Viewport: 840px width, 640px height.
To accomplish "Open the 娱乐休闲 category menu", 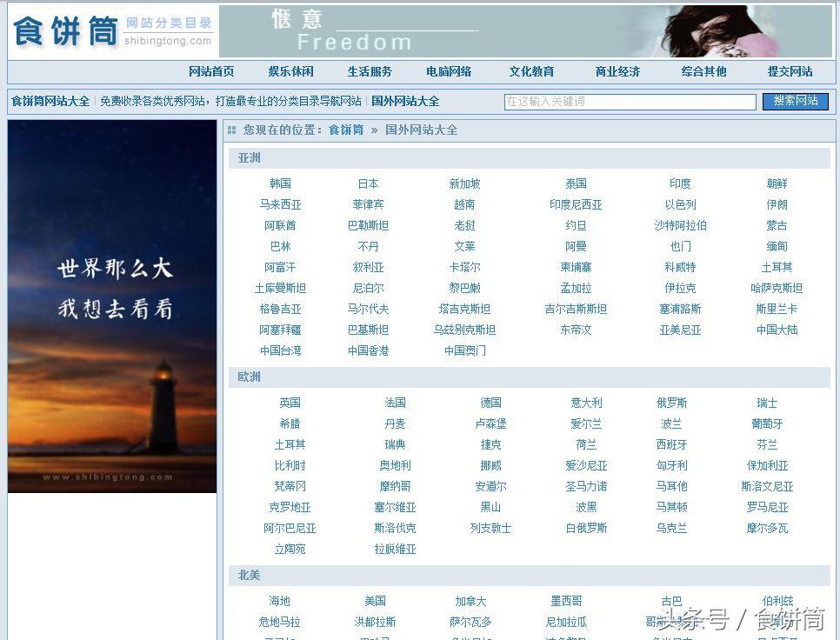I will [290, 72].
